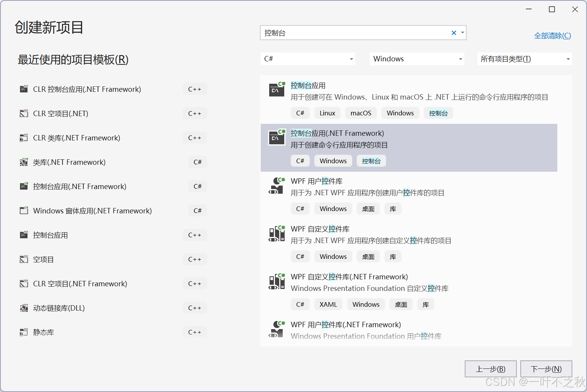The width and height of the screenshot is (587, 392).
Task: Click the WPF 用户控件库 template icon
Action: coord(277,185)
